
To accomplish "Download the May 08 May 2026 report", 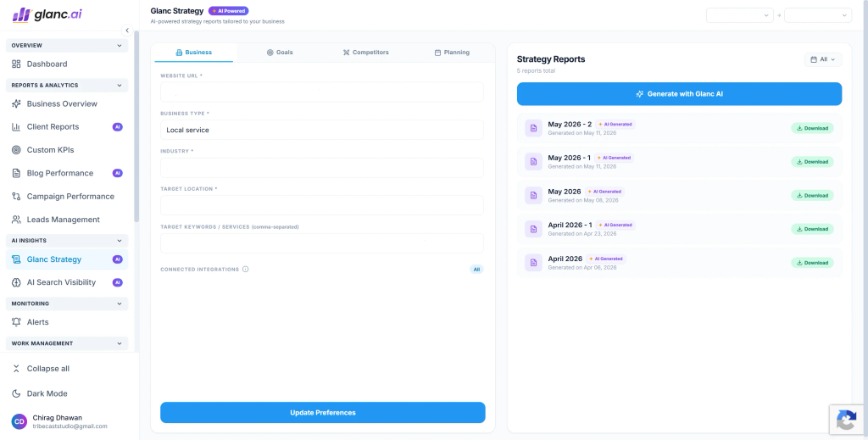I will click(x=812, y=195).
